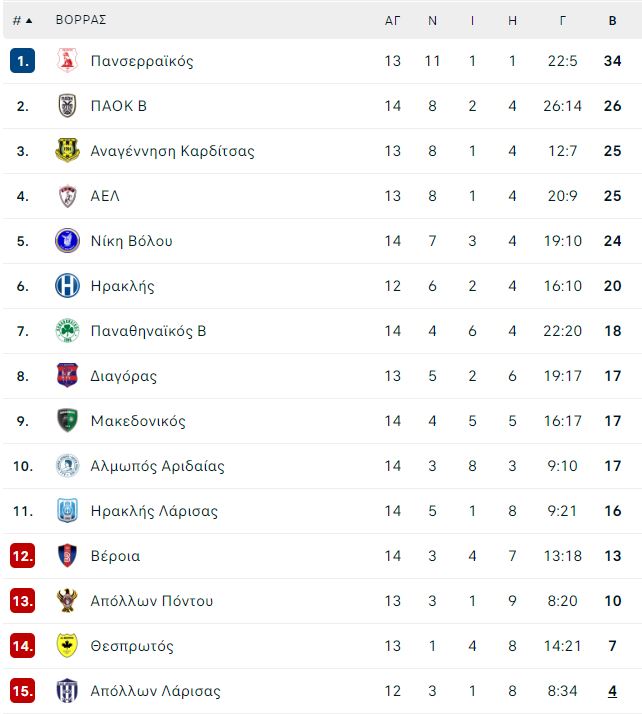Screen dimensions: 642x714
Task: Click the underlined 4 points of Απόλλων Λάρισας
Action: [x=612, y=691]
